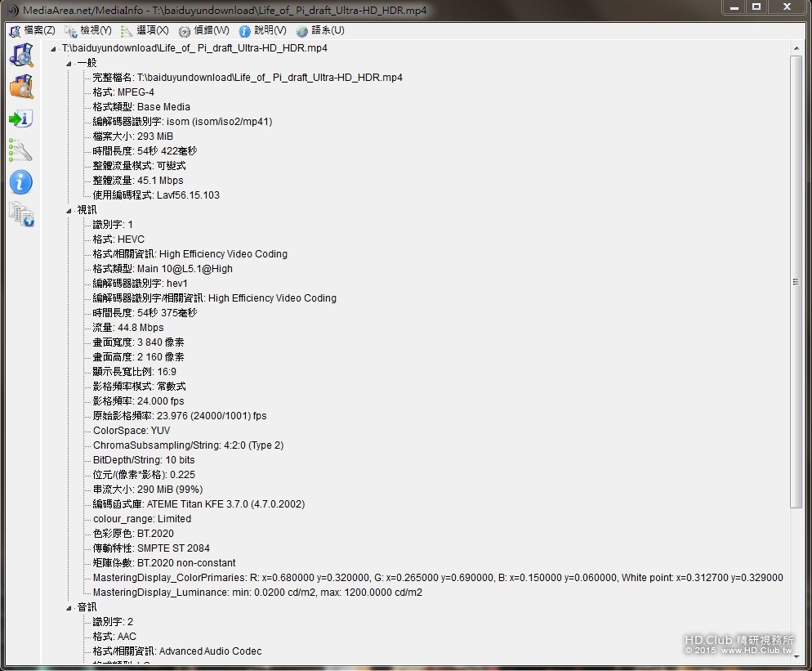Image resolution: width=812 pixels, height=671 pixels.
Task: Select the 格式: HEVC row
Action: [x=118, y=239]
